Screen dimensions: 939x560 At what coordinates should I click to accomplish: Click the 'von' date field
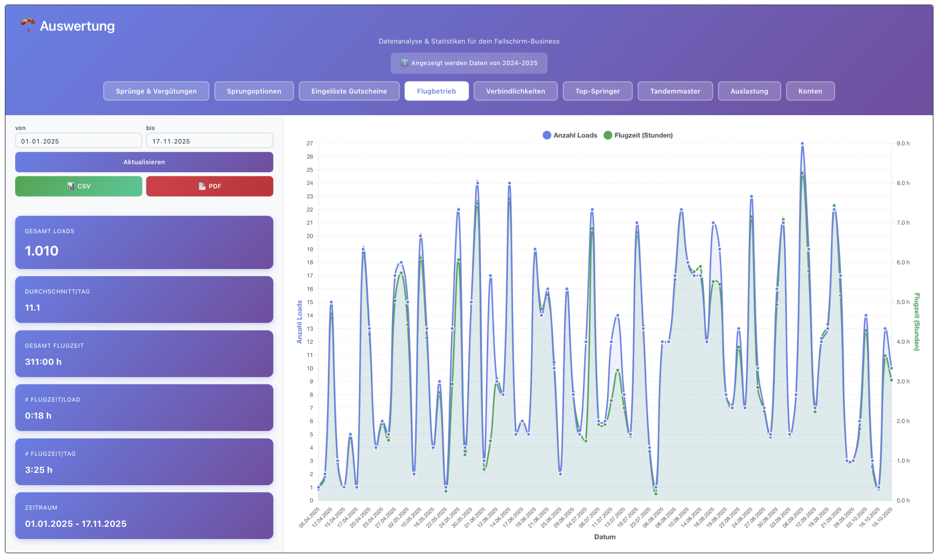(x=78, y=141)
